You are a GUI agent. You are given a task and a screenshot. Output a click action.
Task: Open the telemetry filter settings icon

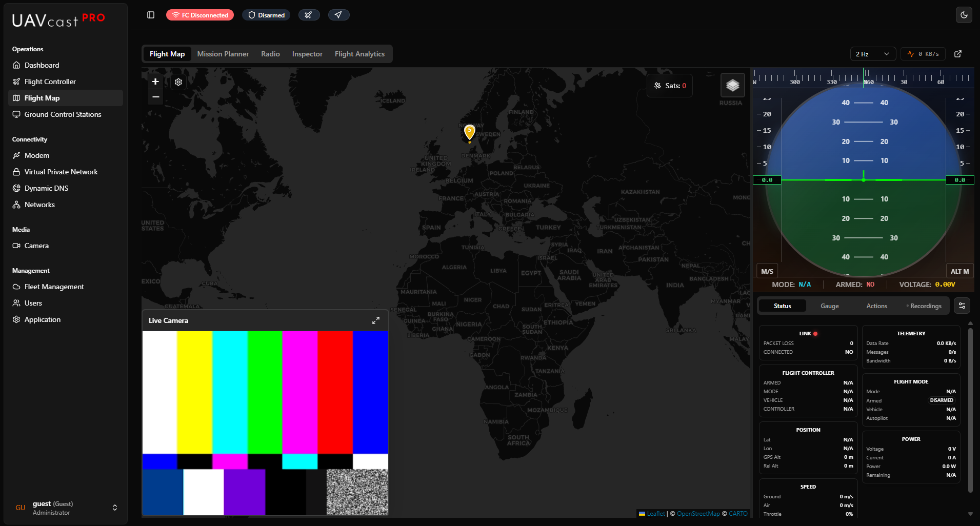[963, 306]
